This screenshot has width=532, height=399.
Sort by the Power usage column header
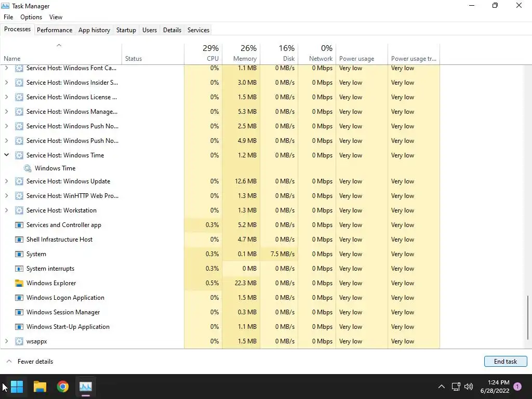pyautogui.click(x=362, y=54)
